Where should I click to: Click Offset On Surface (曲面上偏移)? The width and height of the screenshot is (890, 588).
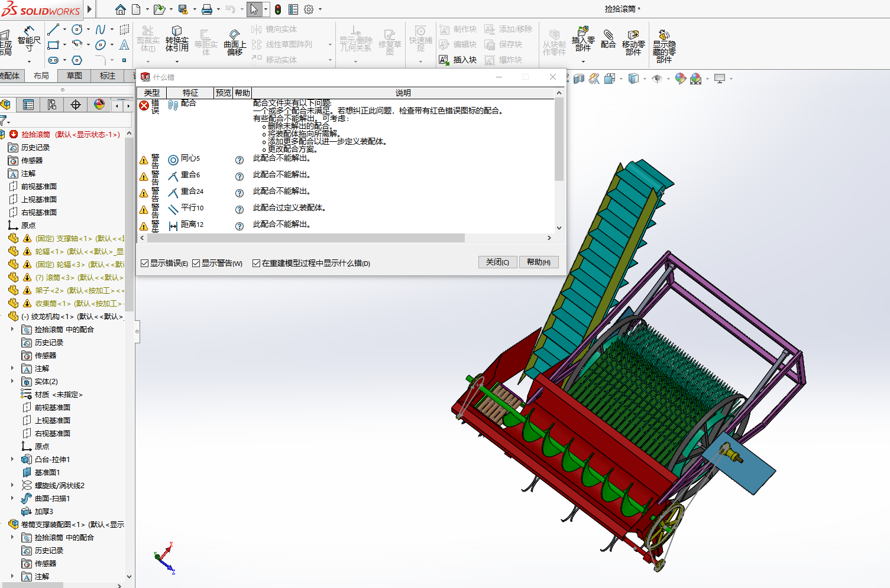(235, 41)
